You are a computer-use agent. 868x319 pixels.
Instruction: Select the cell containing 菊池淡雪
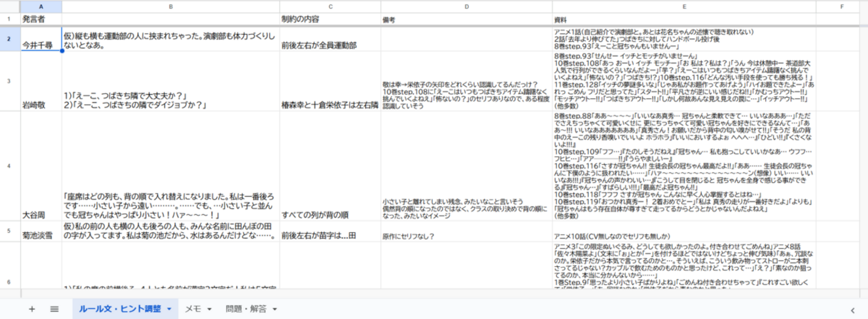click(41, 232)
